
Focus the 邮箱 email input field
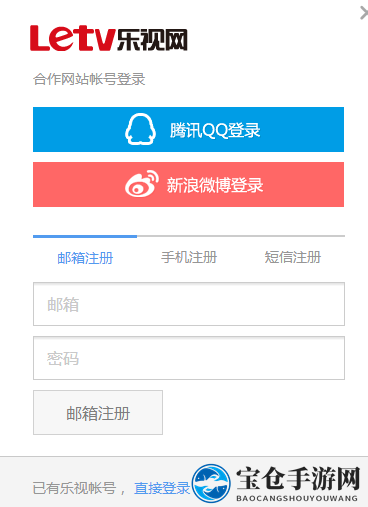pos(189,304)
